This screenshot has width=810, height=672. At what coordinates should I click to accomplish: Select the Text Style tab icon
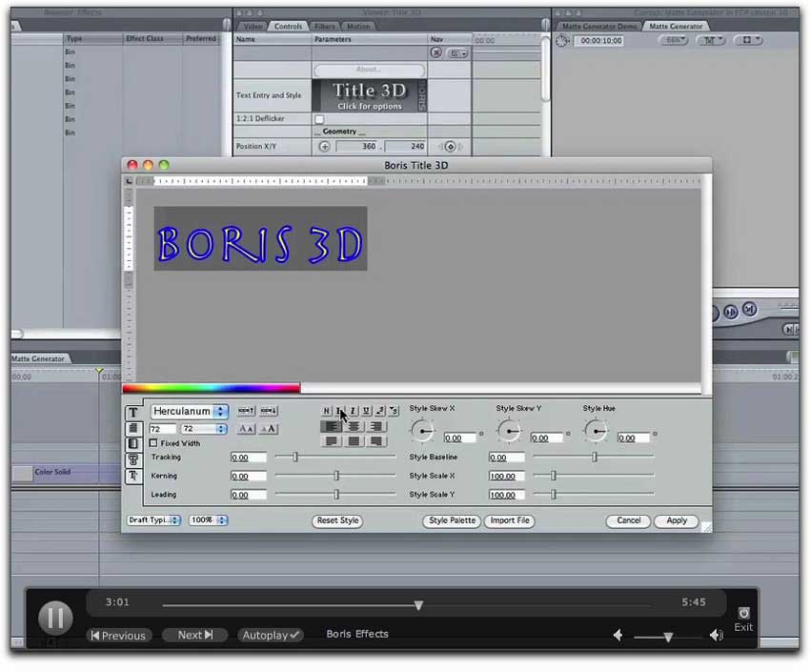[133, 412]
